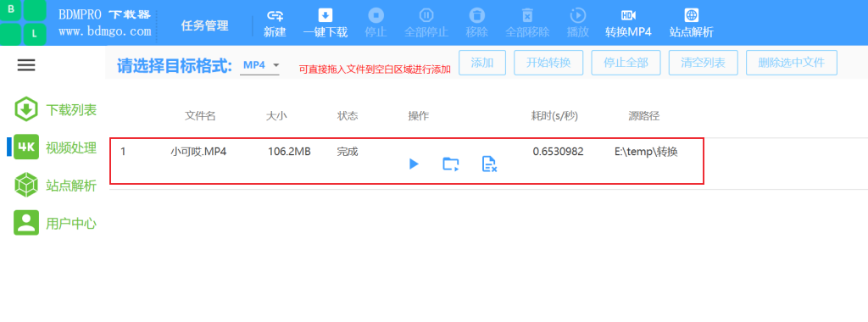Open 站点解析 from the top toolbar

692,23
